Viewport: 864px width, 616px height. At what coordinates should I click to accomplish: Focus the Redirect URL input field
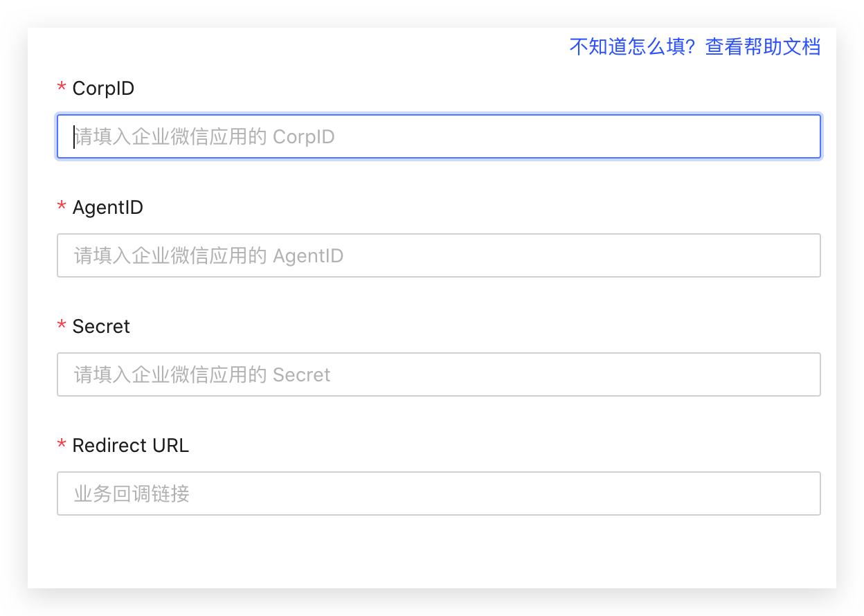pos(439,493)
